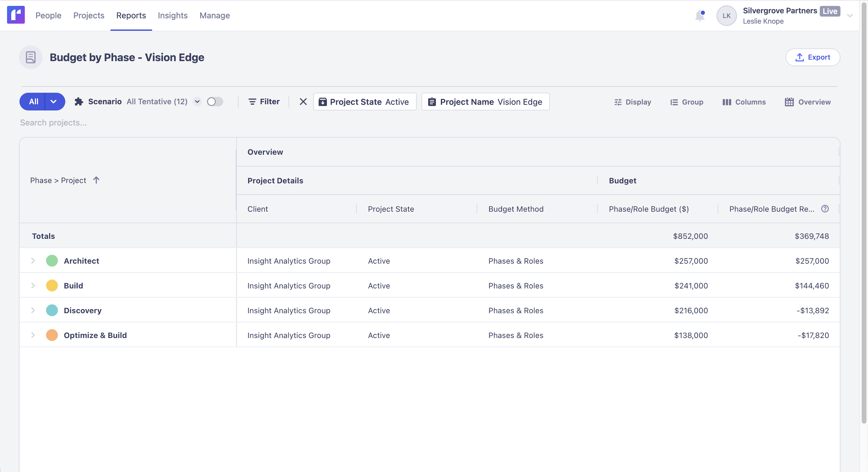Open the Manage tab
The width and height of the screenshot is (868, 472).
pos(215,15)
